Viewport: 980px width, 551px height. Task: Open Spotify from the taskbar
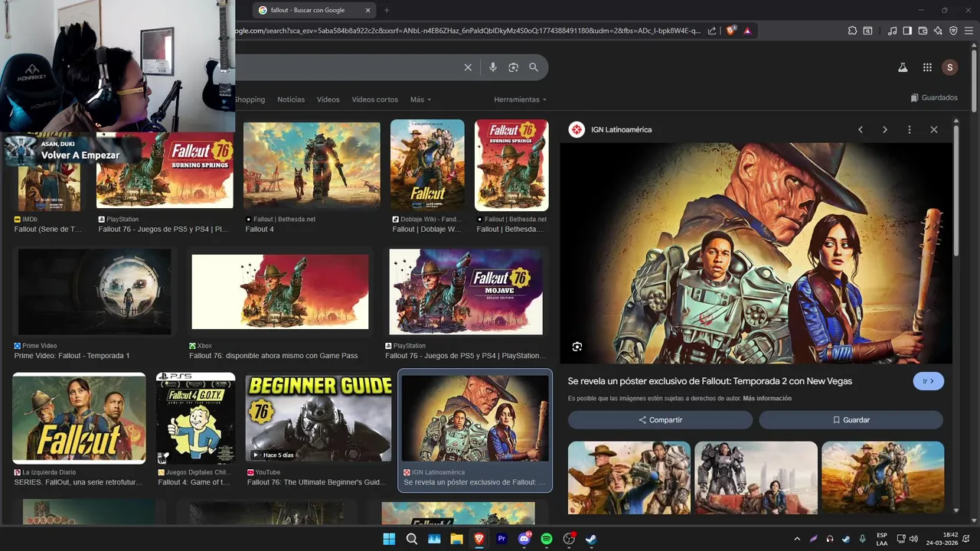[x=547, y=539]
